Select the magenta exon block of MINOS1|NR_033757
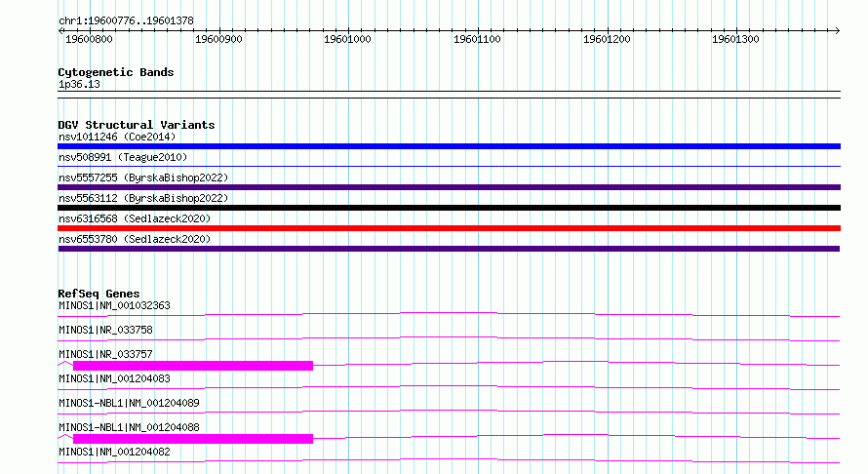The height and width of the screenshot is (474, 868). [x=193, y=366]
